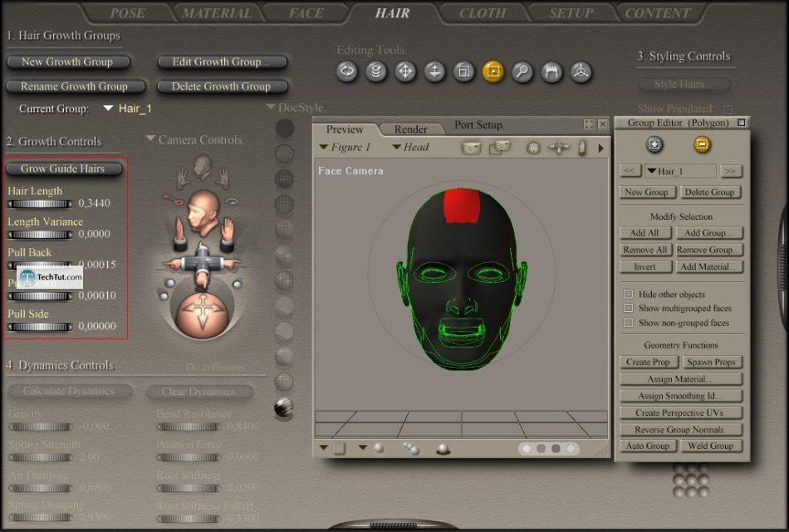
Task: Switch to the FACE room tab
Action: [x=306, y=13]
